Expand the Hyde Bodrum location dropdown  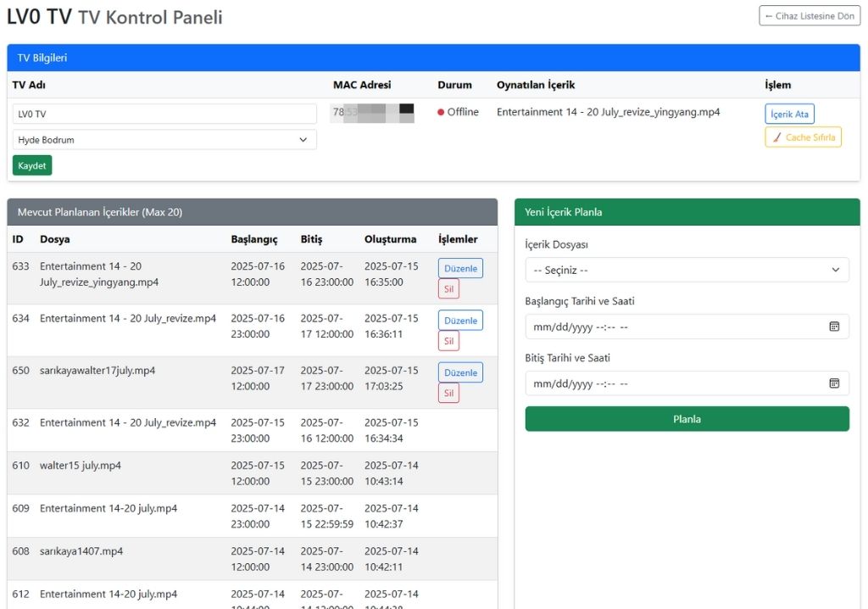(x=164, y=140)
